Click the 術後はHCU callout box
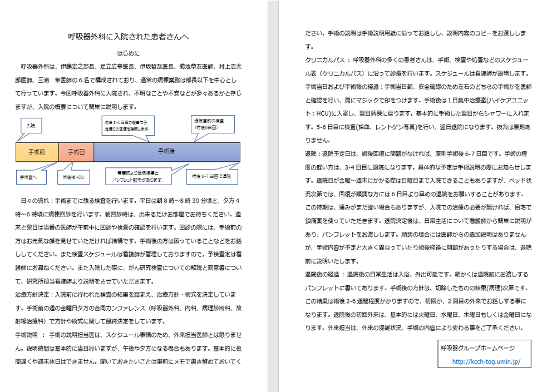The image size is (547, 392). [73, 177]
